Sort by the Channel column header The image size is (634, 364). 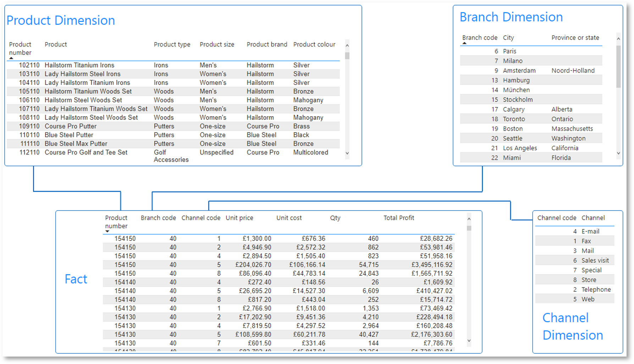pyautogui.click(x=593, y=218)
